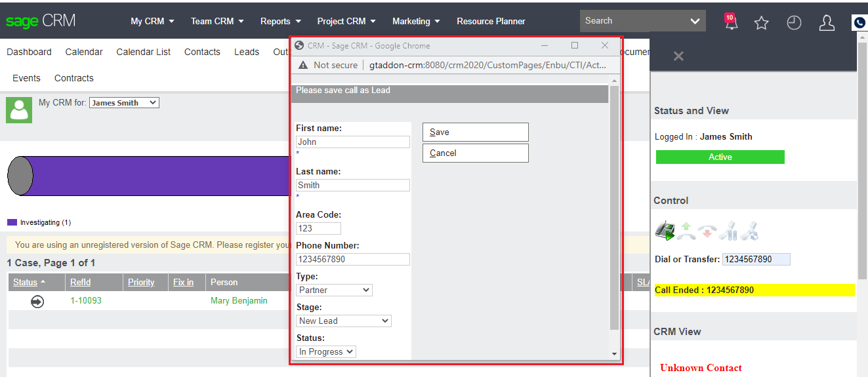Click the Area Code input field
This screenshot has height=377, width=868.
(318, 228)
